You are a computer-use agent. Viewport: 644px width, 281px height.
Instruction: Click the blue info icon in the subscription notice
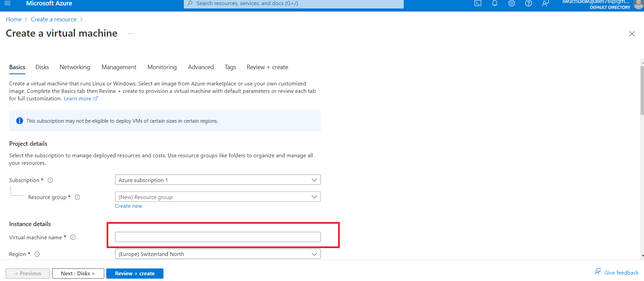point(20,121)
